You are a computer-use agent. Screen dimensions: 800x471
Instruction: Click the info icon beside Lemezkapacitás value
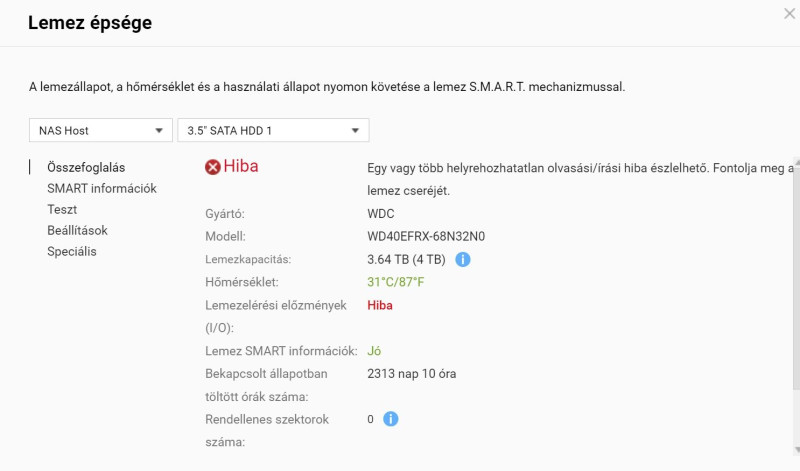pos(462,259)
